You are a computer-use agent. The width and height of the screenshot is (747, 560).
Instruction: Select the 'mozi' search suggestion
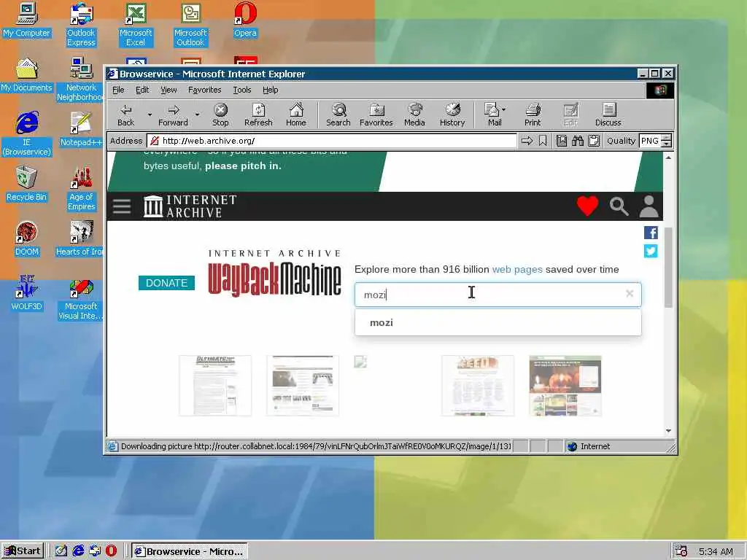coord(498,322)
